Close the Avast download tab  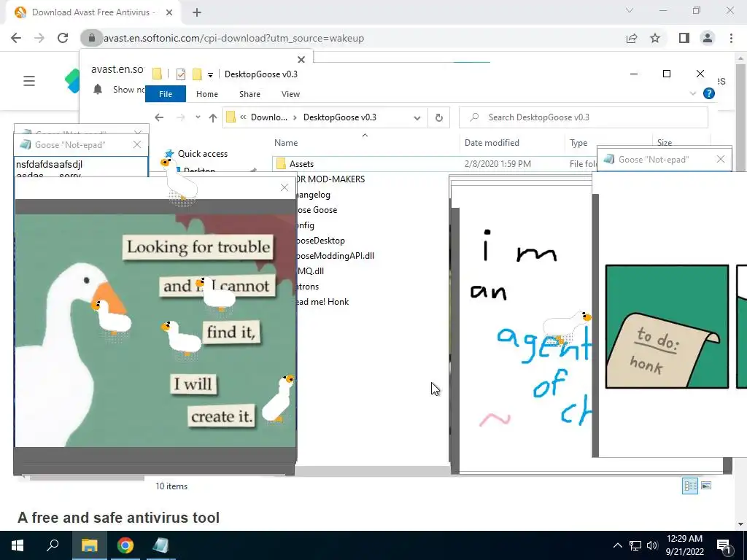tap(169, 12)
